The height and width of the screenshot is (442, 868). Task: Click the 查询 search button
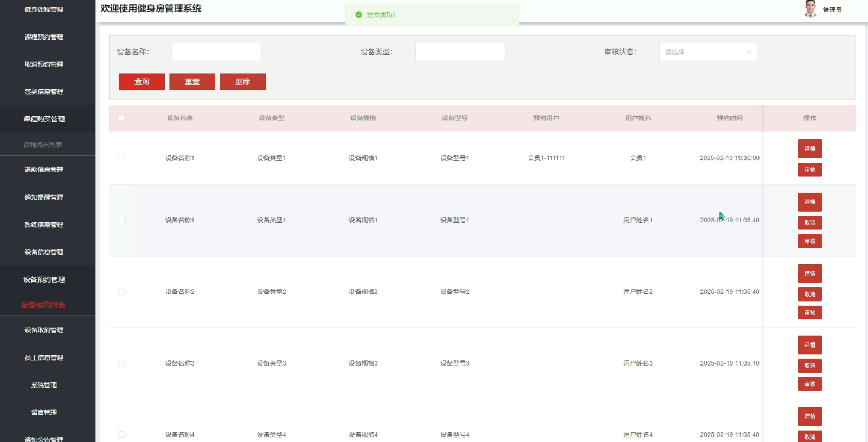142,81
